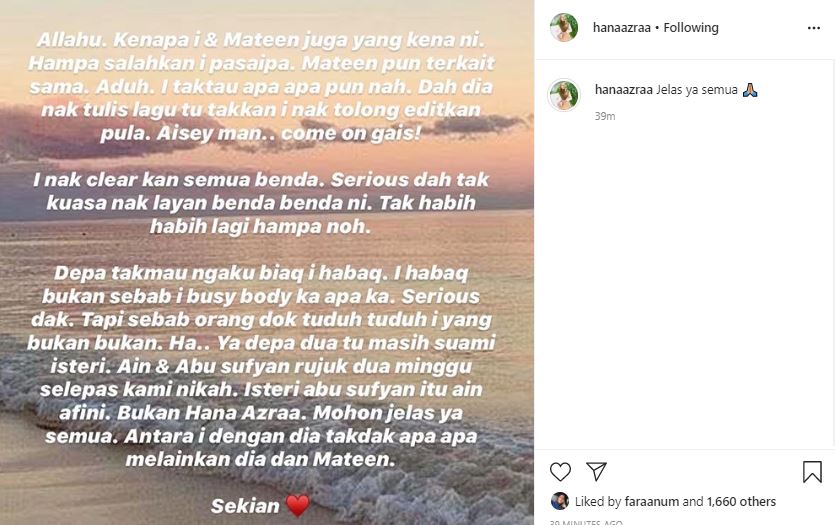Screen dimensions: 835x525
Task: Click the hanaazraa username in header
Action: (621, 28)
